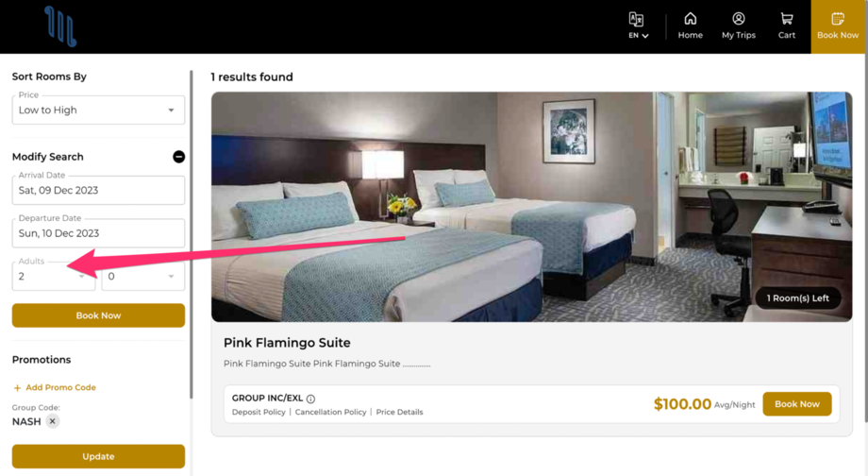Open the Price sort dropdown
Viewport: 868px width, 476px height.
(x=98, y=110)
